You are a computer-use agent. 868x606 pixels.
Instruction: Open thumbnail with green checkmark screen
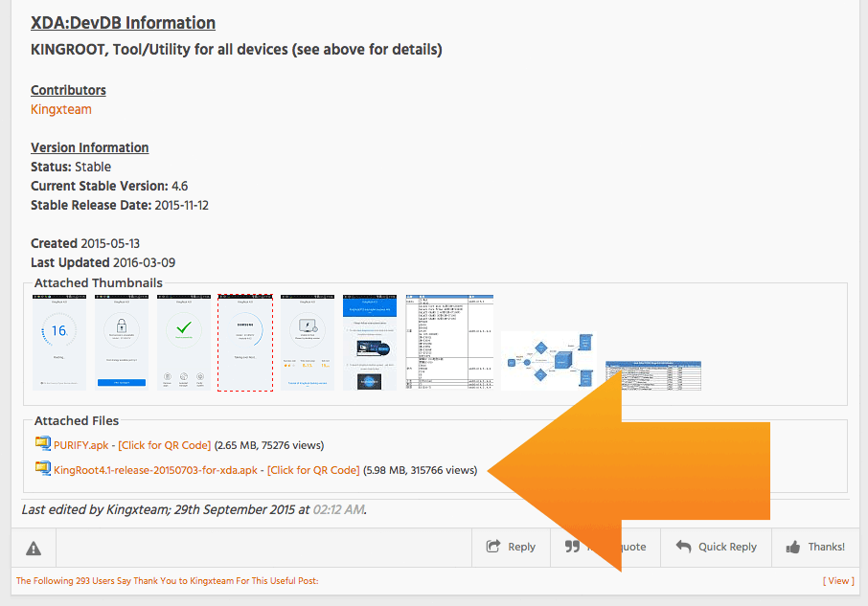(184, 343)
